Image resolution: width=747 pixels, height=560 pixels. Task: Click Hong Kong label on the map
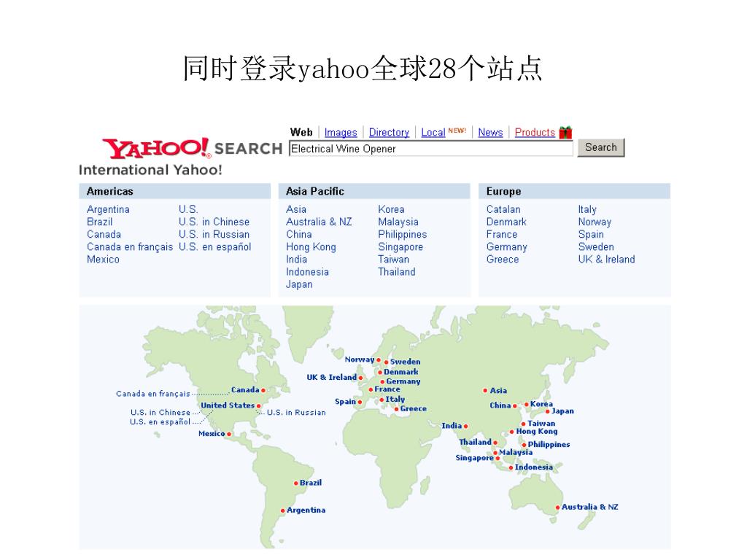537,432
